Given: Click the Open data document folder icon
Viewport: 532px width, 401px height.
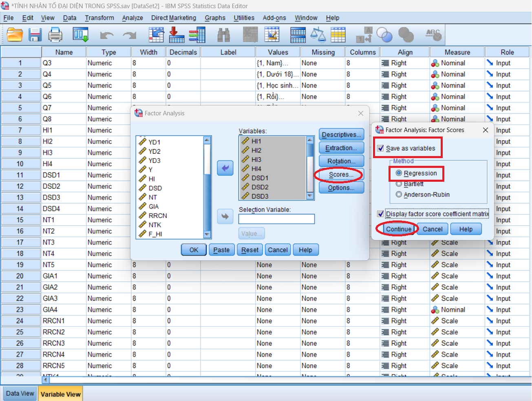Looking at the screenshot, I should click(x=15, y=35).
